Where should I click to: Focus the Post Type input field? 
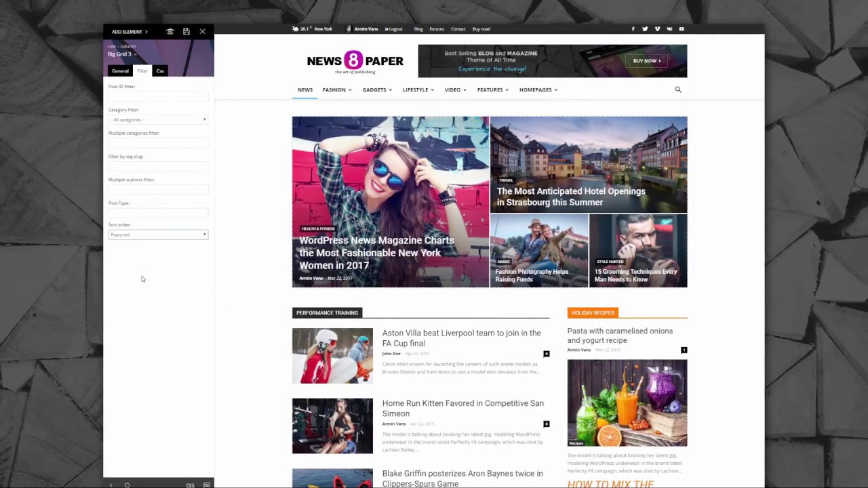pos(158,213)
